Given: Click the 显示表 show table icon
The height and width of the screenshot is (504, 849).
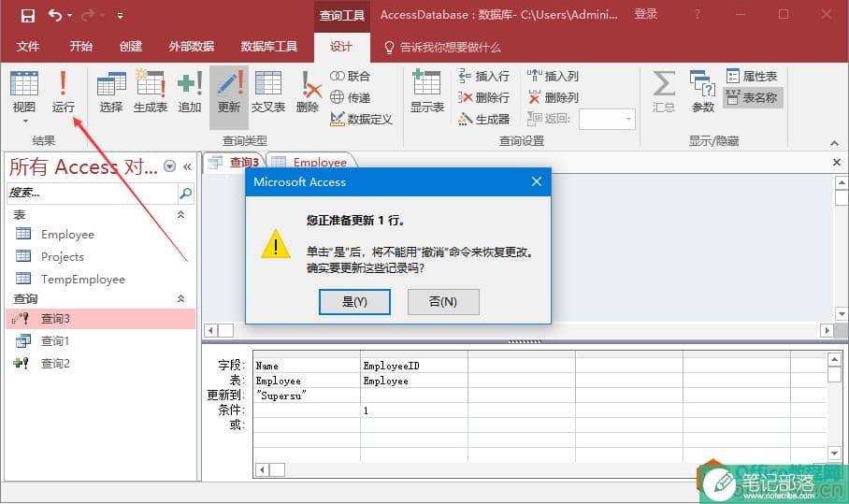Looking at the screenshot, I should point(426,92).
